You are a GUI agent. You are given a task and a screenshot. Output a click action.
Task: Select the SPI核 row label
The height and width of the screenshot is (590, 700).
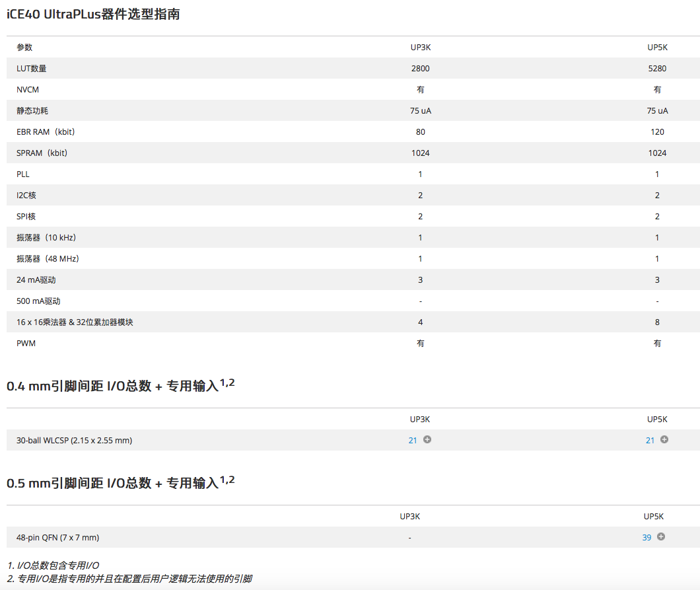[26, 217]
